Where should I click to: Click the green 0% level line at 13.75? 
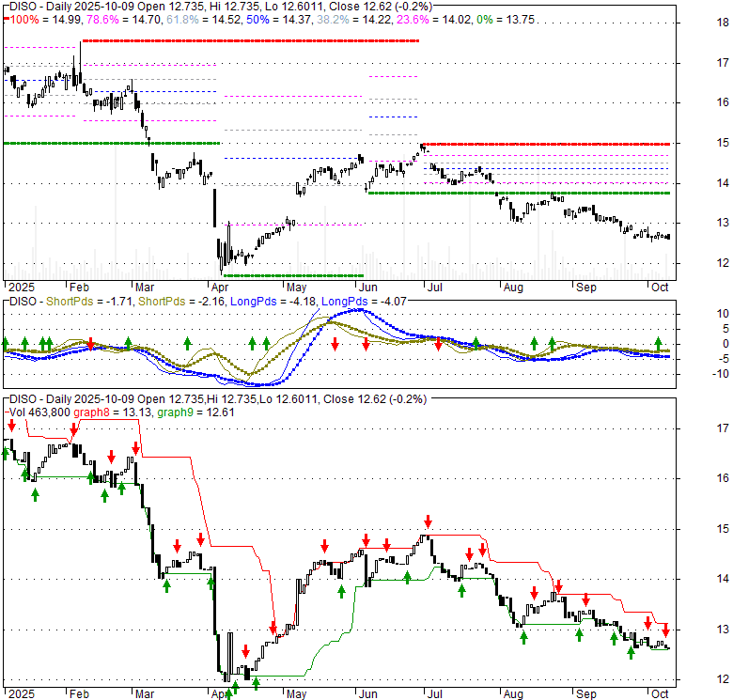click(519, 193)
